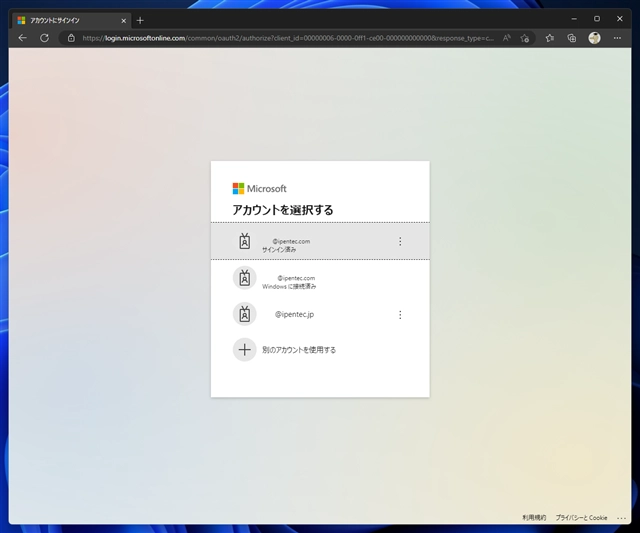Select the signed-in ipentec.com account

(320, 241)
